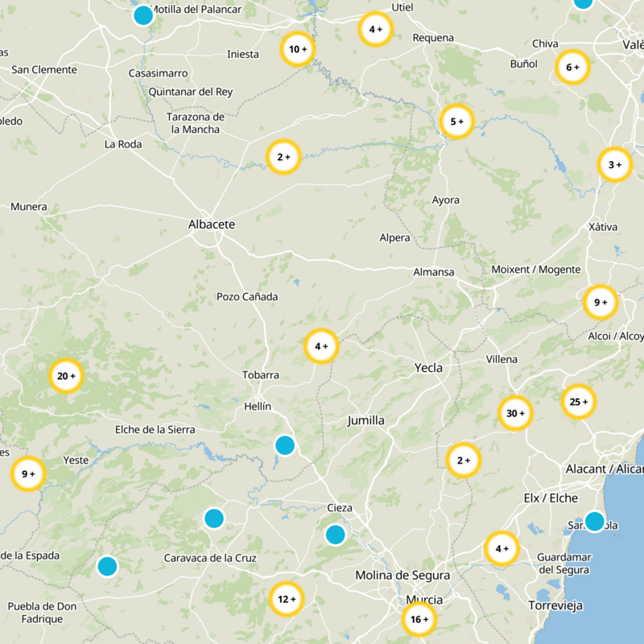
Task: Click the San Clemente label
Action: point(44,70)
